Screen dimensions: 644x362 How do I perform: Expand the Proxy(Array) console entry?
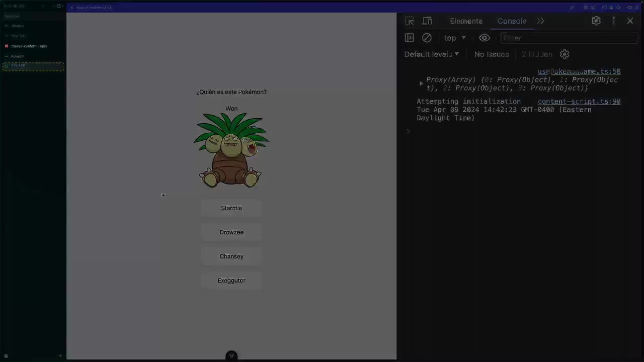tap(421, 83)
